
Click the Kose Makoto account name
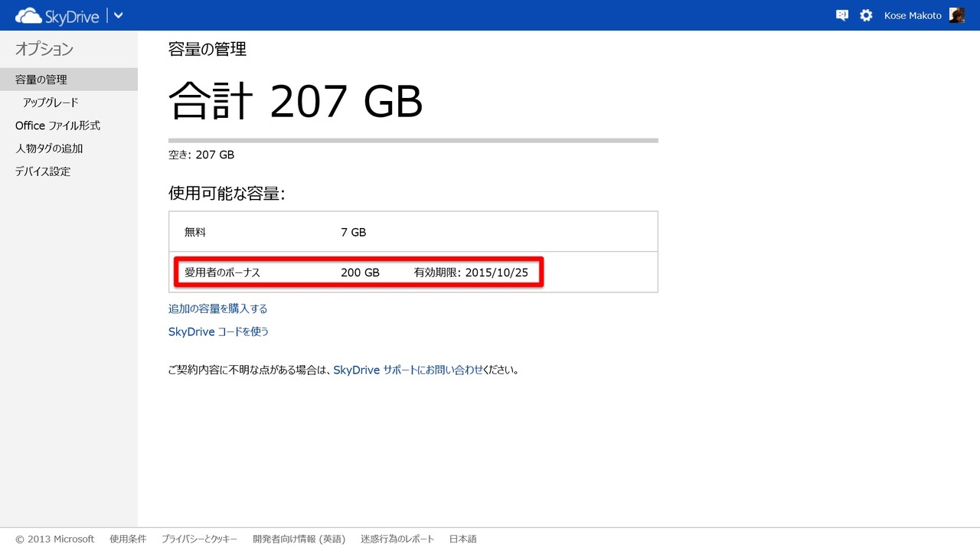[x=913, y=15]
